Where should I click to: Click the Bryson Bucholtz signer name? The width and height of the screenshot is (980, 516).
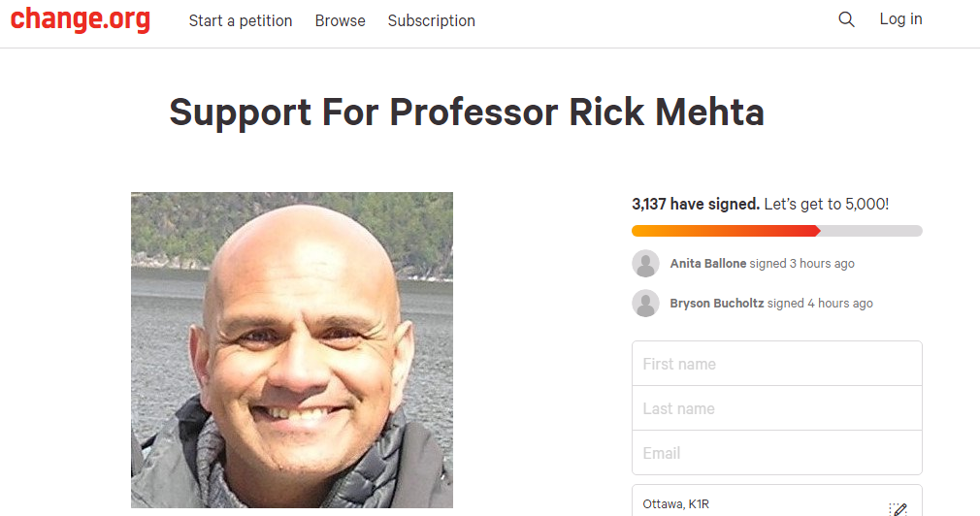point(717,304)
